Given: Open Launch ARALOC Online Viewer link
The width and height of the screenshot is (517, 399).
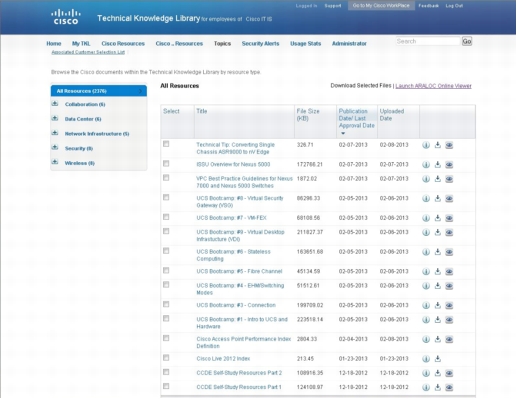Looking at the screenshot, I should click(433, 86).
